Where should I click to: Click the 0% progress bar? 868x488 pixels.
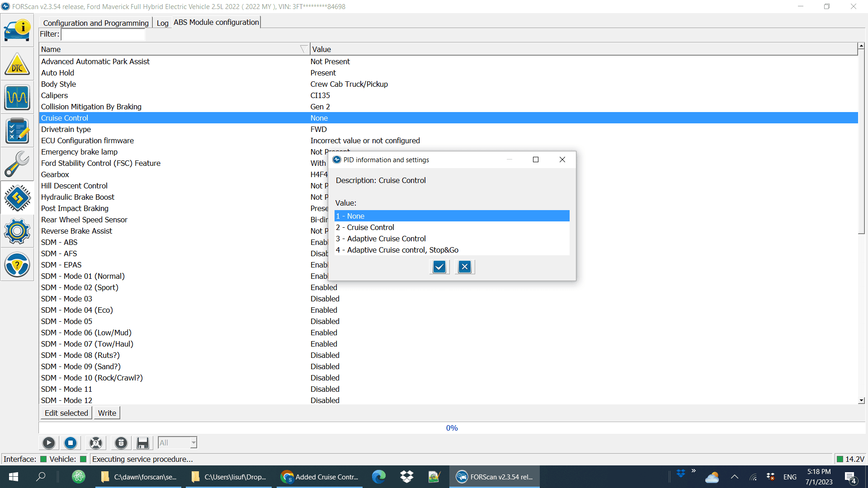pyautogui.click(x=452, y=428)
